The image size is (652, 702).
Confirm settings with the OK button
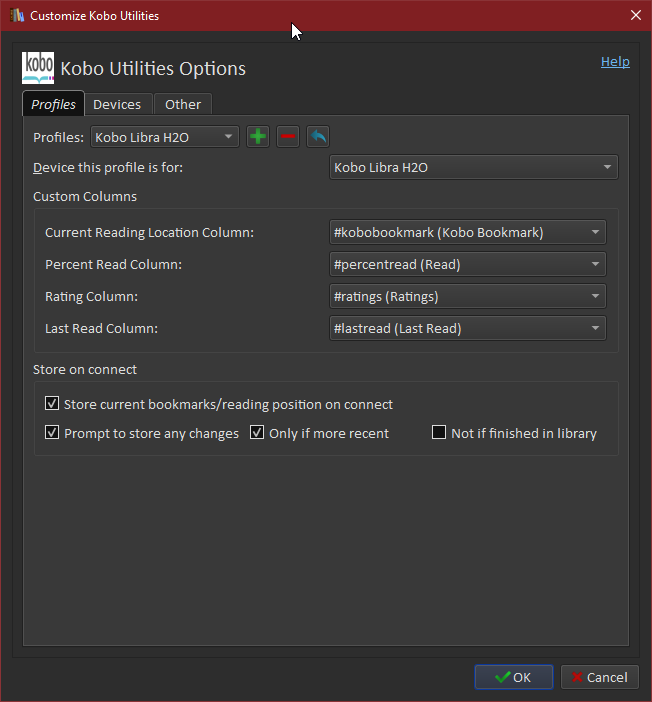pyautogui.click(x=514, y=677)
